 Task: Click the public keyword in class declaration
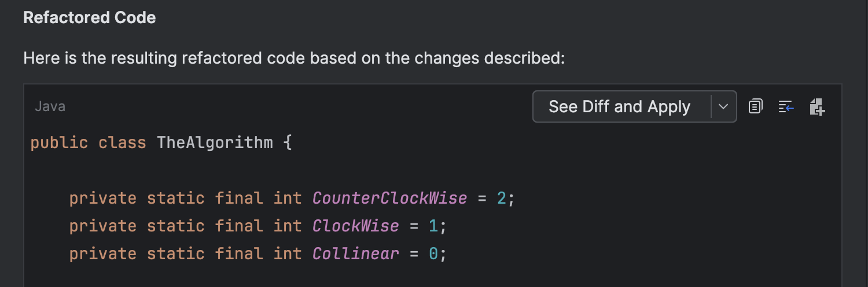59,143
